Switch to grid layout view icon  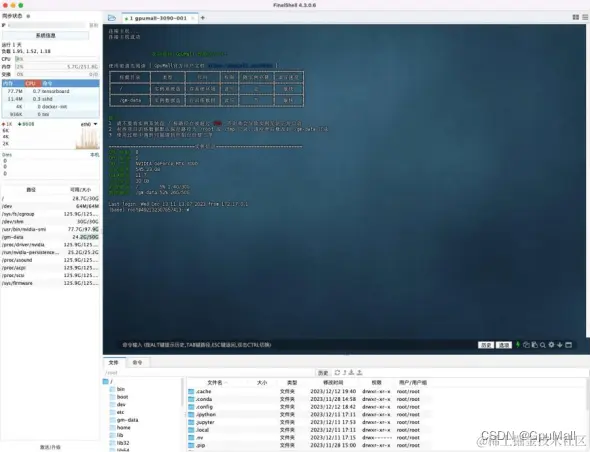click(x=576, y=17)
